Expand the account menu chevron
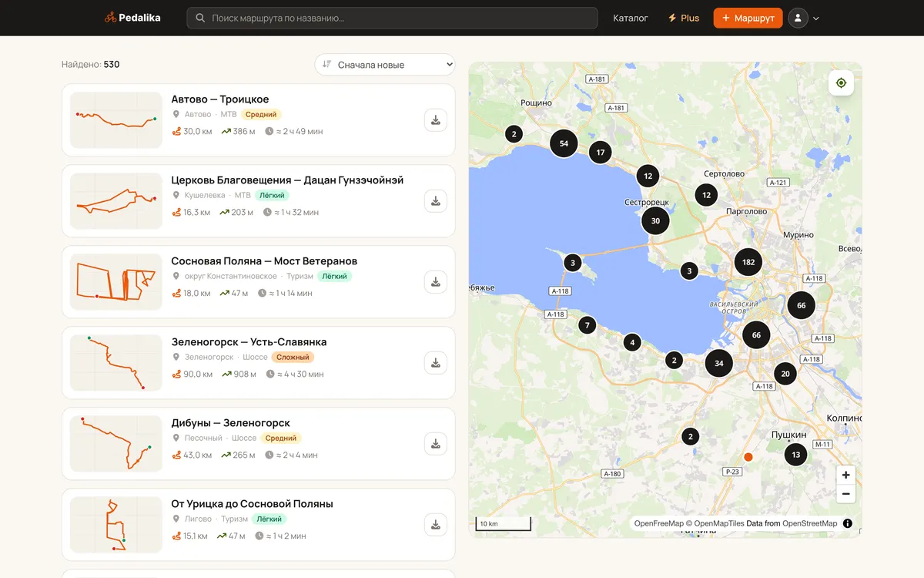 click(816, 18)
